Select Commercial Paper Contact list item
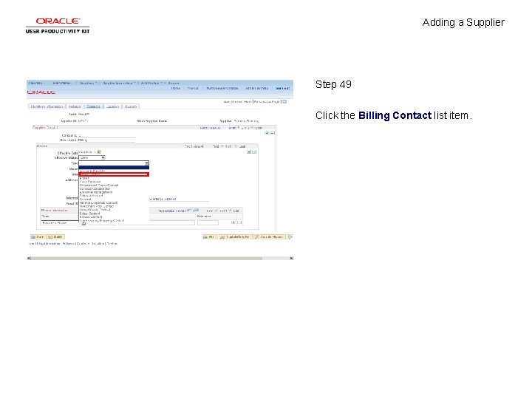 tap(99, 185)
